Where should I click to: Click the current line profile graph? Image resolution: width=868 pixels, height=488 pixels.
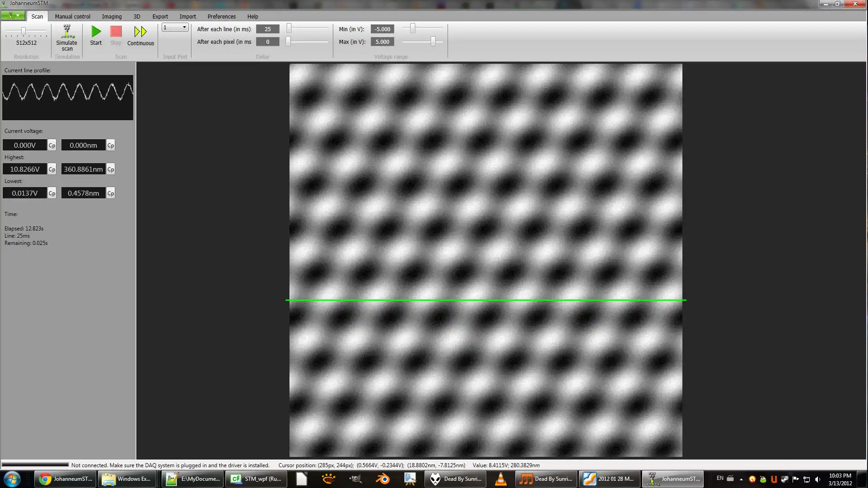68,98
